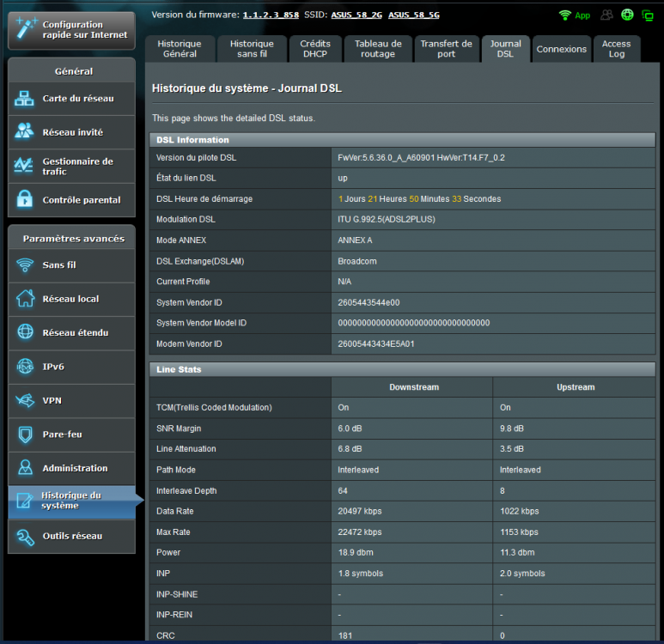The image size is (664, 644).
Task: Click the Internet globe status icon
Action: 627,15
